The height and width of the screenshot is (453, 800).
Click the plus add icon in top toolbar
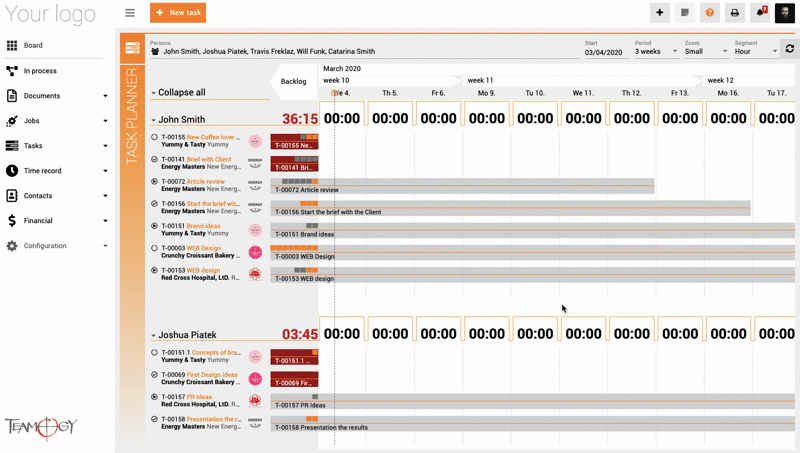660,13
